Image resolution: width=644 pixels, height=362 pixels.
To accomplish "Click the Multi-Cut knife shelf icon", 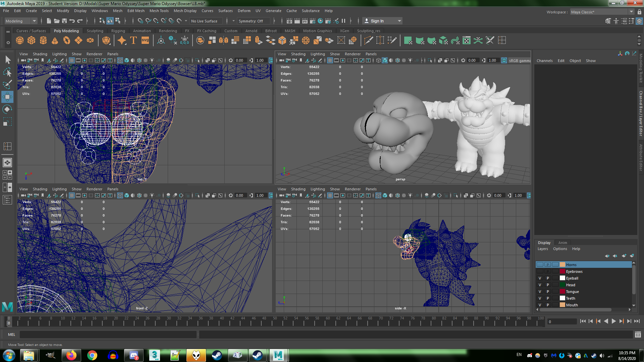I will point(368,41).
